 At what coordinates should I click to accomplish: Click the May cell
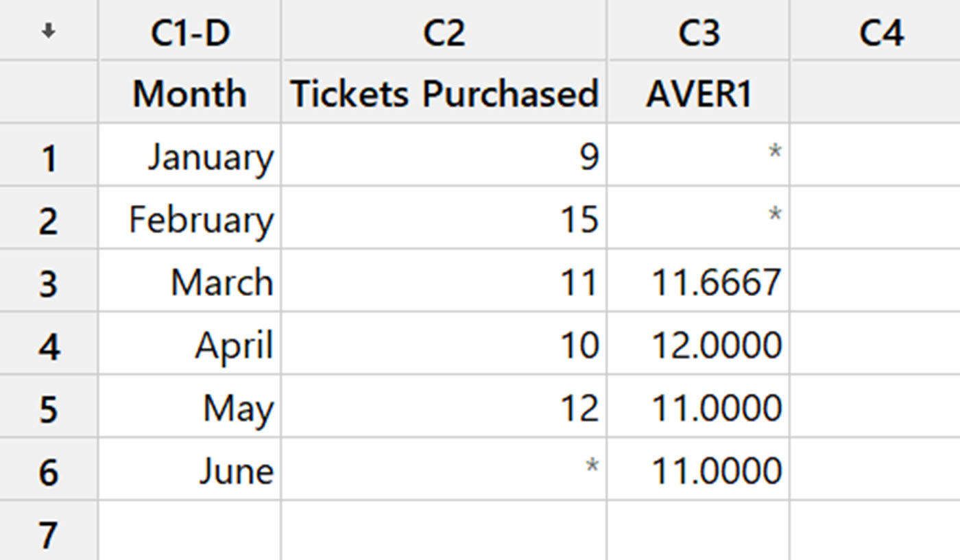coord(190,406)
